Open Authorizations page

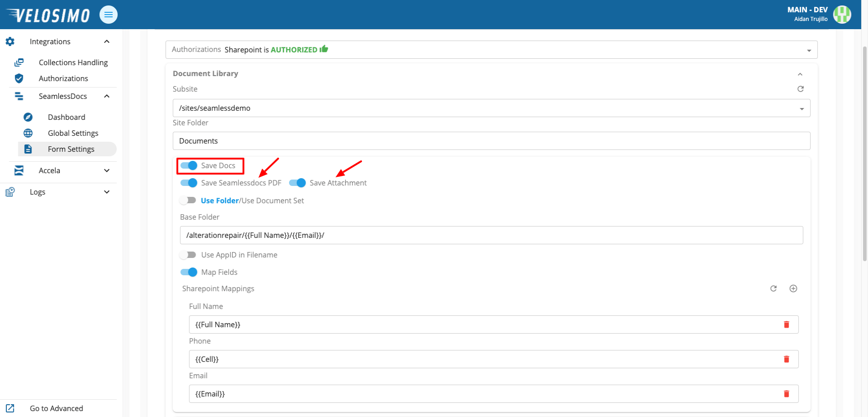pos(63,78)
